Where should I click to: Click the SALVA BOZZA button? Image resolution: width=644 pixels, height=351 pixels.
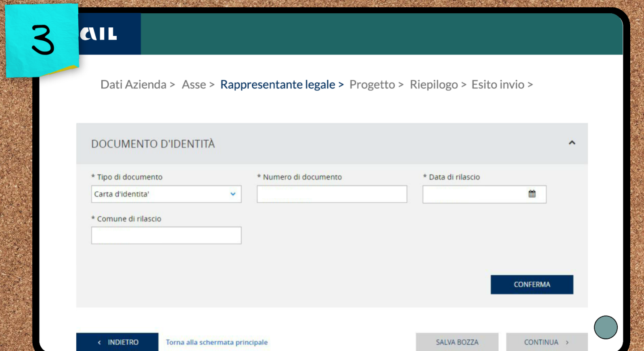pos(457,342)
